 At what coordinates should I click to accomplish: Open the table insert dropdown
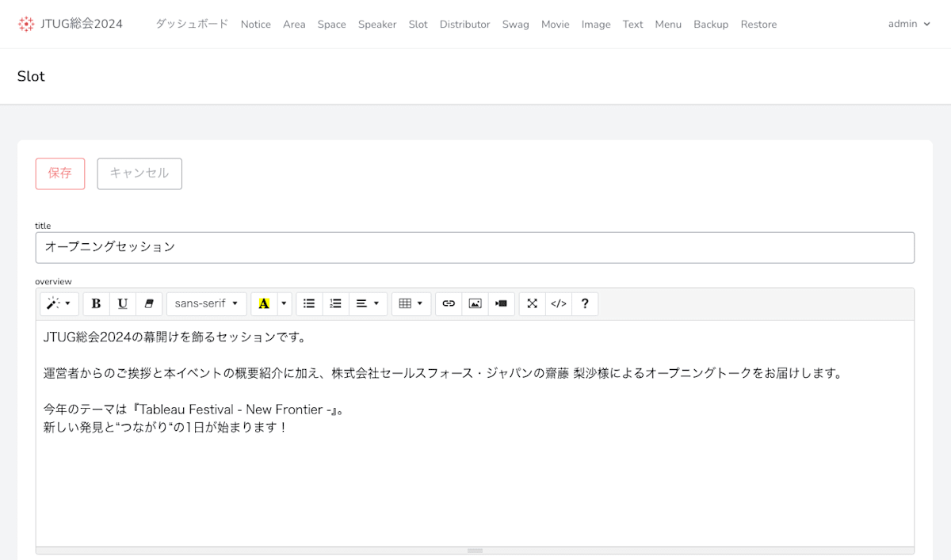[411, 303]
